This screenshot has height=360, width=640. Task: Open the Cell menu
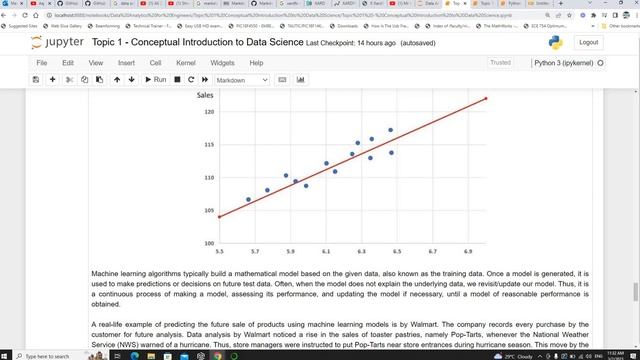155,63
